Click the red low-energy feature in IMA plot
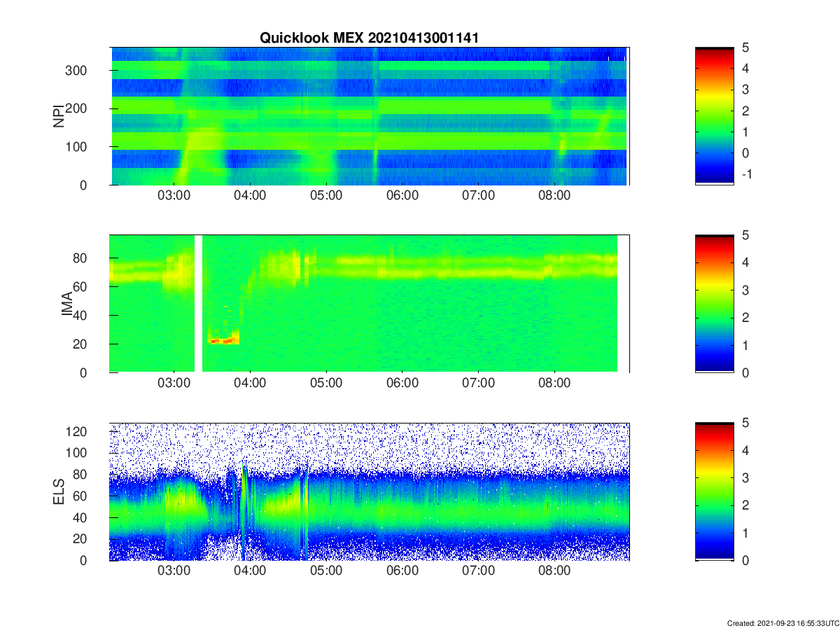This screenshot has width=840, height=630. pos(224,341)
